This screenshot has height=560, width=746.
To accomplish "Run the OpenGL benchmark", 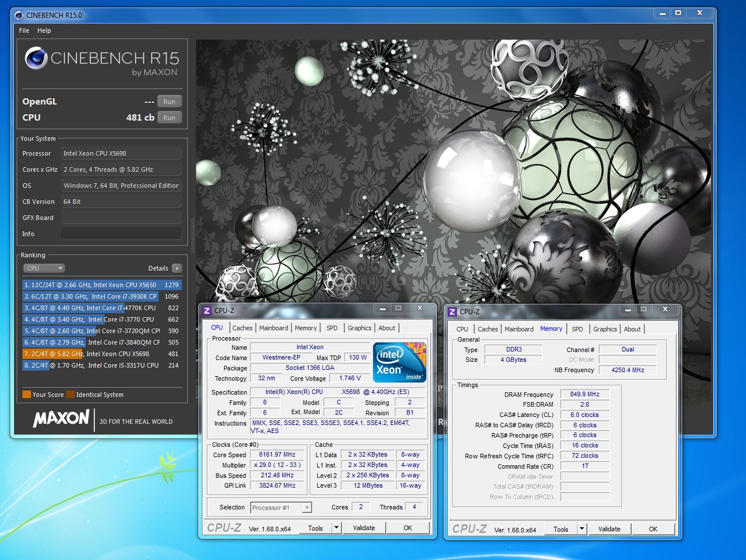I will 169,102.
